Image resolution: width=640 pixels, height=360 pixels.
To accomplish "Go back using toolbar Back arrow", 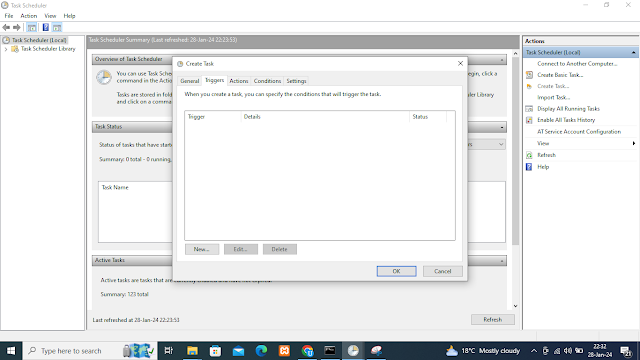I will [x=6, y=27].
